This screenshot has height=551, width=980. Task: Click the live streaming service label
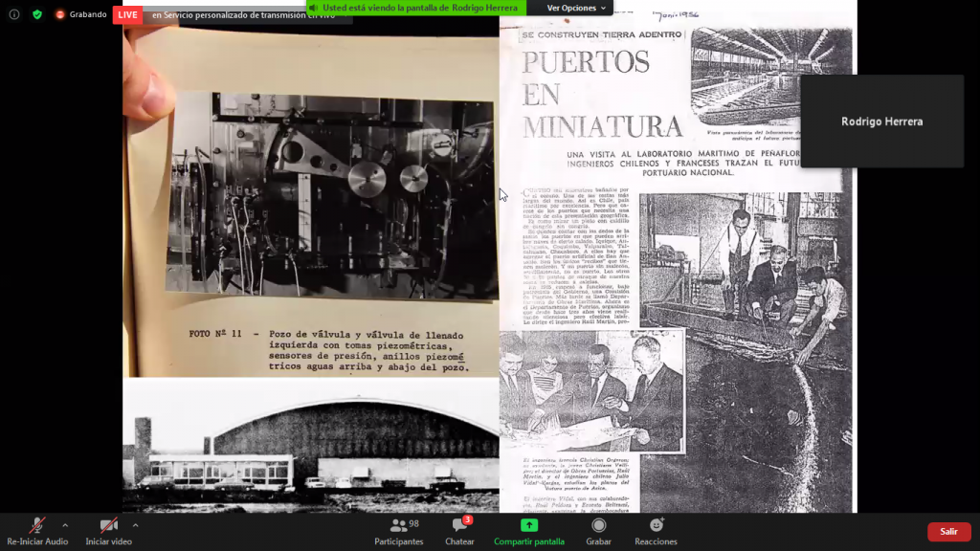[x=239, y=15]
